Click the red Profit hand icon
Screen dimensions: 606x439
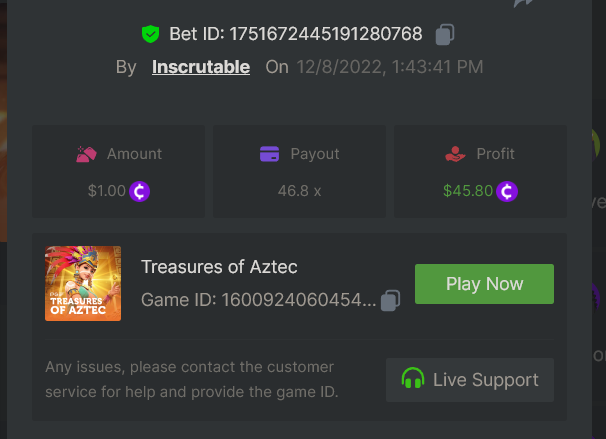[x=455, y=154]
